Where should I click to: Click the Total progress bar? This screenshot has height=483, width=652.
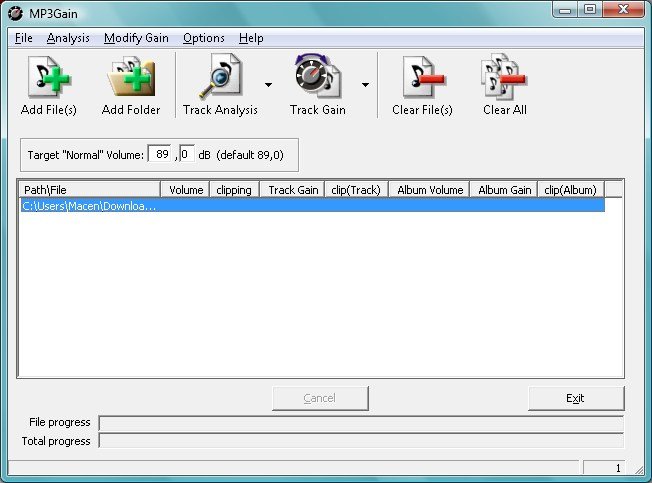pyautogui.click(x=361, y=441)
